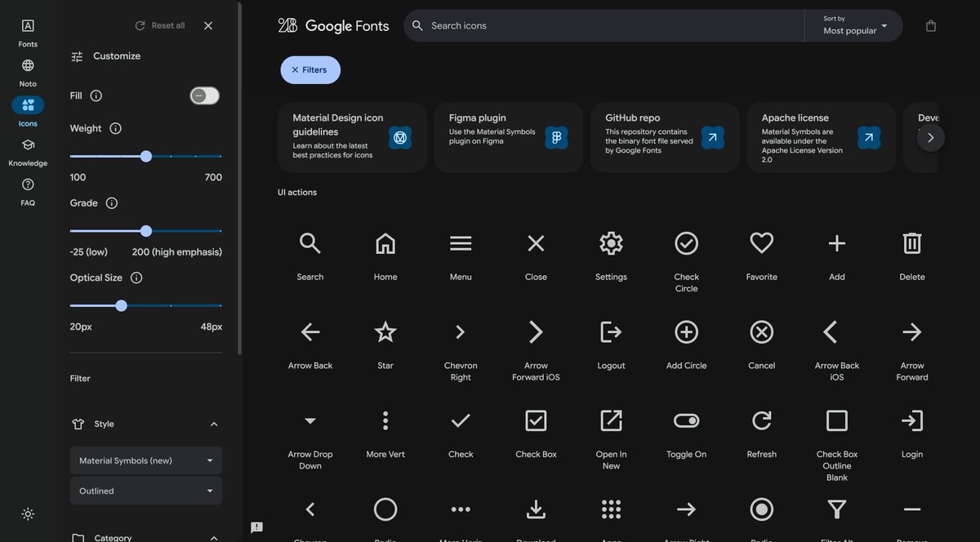Viewport: 980px width, 542px height.
Task: Click the Weight info icon
Action: [115, 128]
